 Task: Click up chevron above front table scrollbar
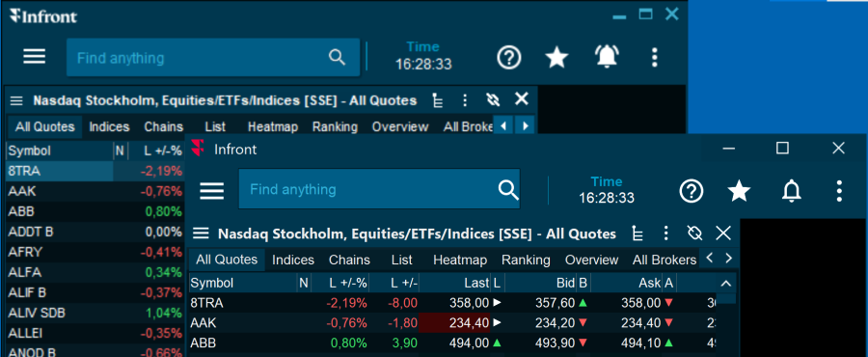[726, 284]
